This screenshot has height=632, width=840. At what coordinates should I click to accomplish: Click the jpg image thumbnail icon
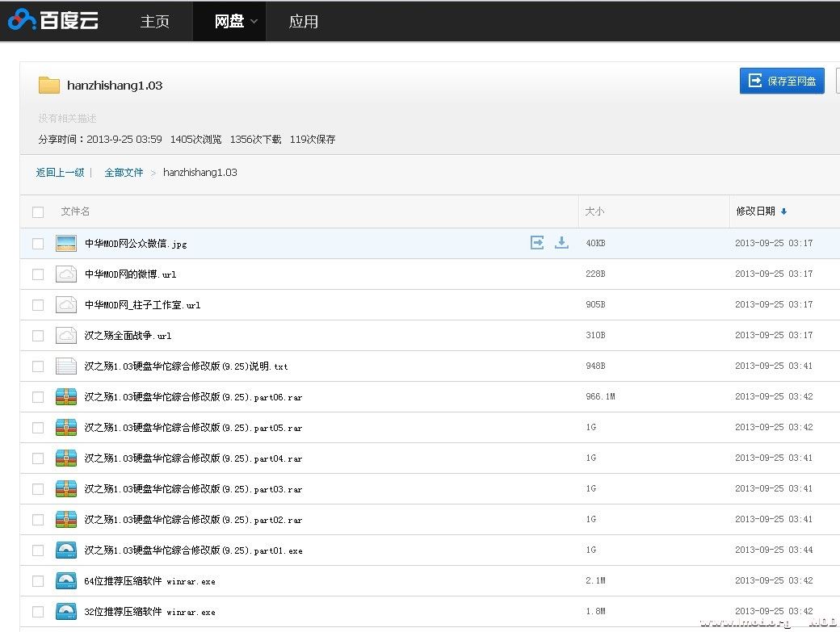pyautogui.click(x=66, y=243)
